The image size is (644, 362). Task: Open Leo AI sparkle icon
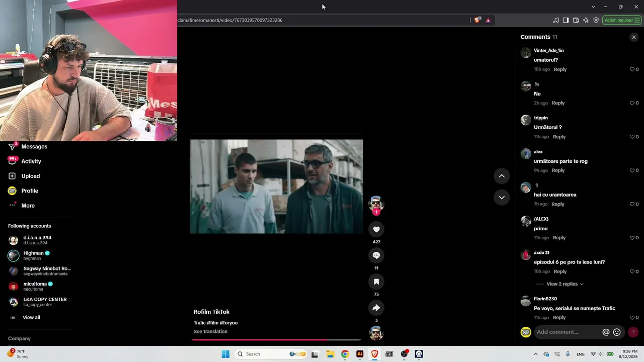point(586,20)
